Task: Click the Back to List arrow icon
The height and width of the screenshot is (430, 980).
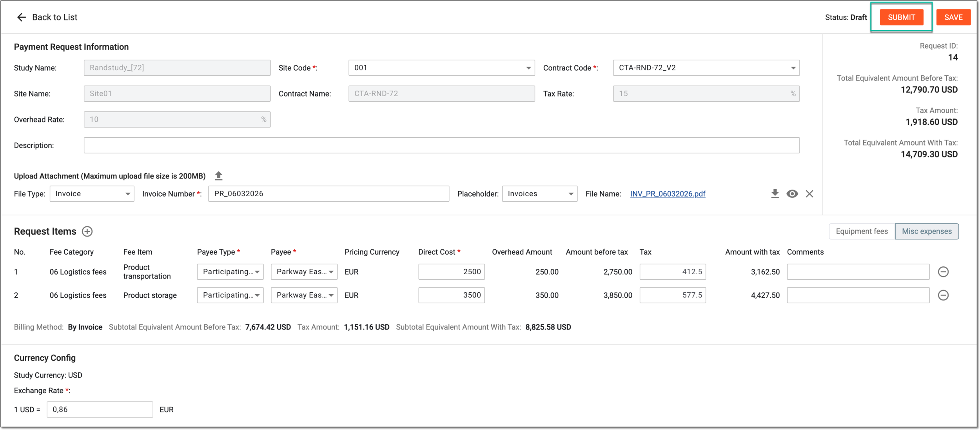Action: tap(21, 17)
